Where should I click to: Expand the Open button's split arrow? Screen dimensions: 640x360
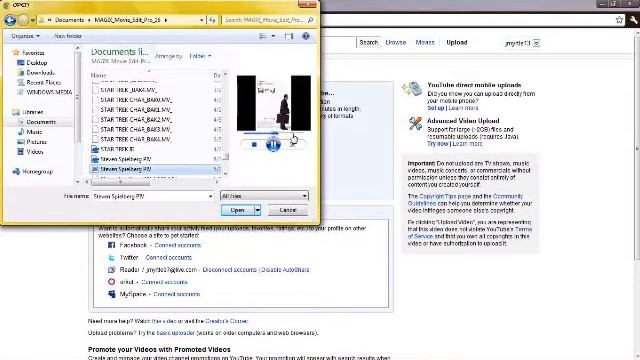(258, 210)
